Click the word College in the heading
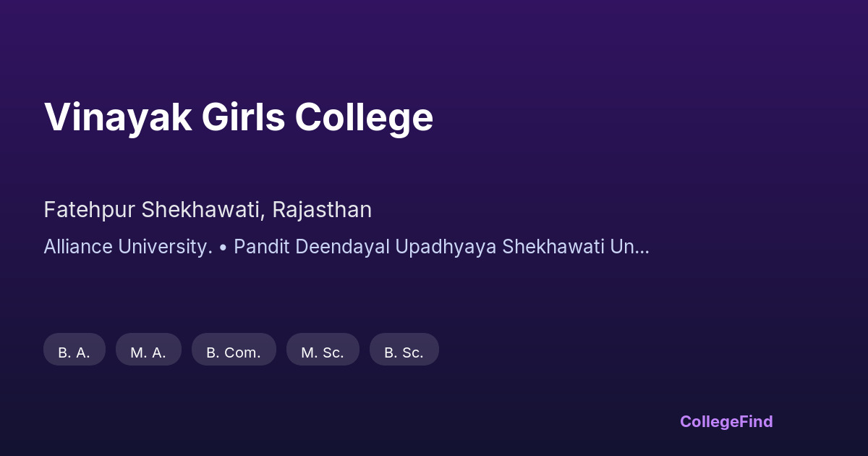This screenshot has width=868, height=456. 364,117
